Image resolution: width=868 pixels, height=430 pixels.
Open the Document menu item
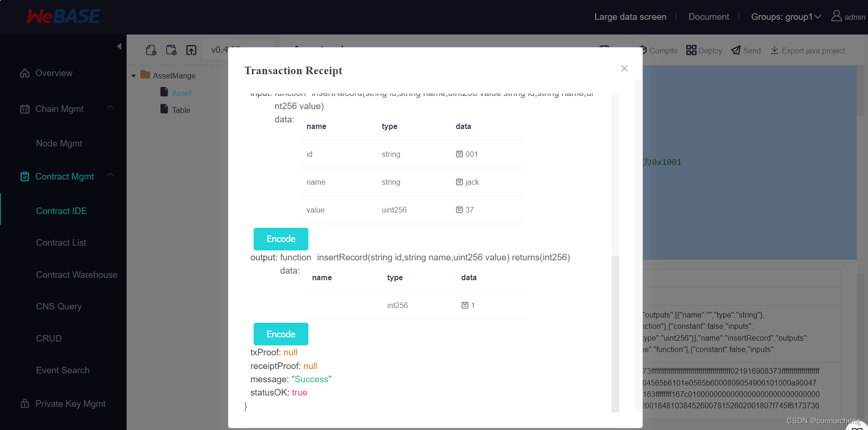coord(708,17)
